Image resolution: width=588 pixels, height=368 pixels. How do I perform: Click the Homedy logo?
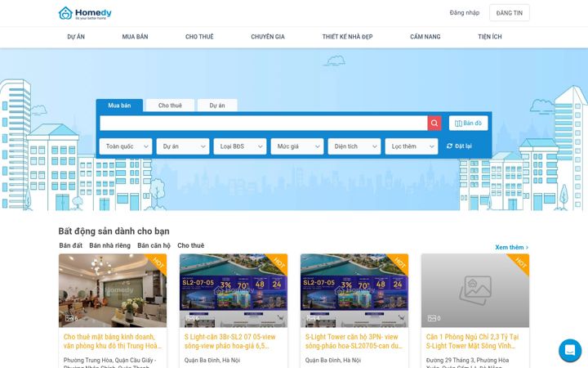[85, 13]
